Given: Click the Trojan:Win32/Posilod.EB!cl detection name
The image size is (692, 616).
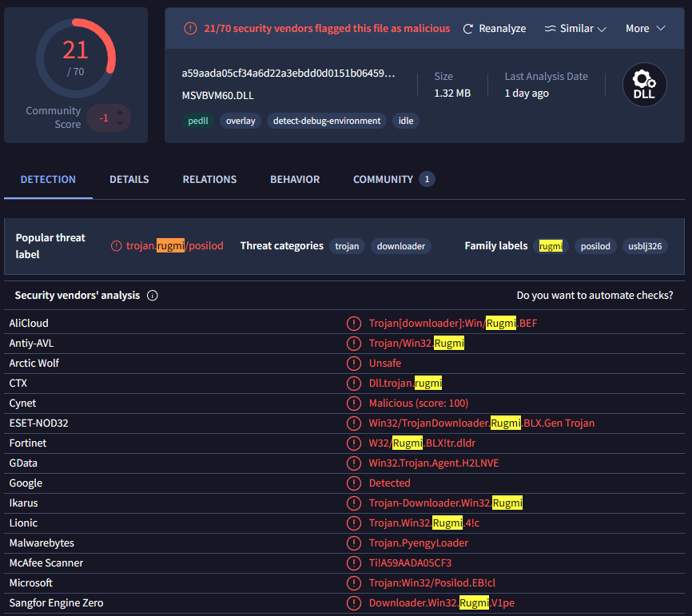Looking at the screenshot, I should pyautogui.click(x=432, y=583).
